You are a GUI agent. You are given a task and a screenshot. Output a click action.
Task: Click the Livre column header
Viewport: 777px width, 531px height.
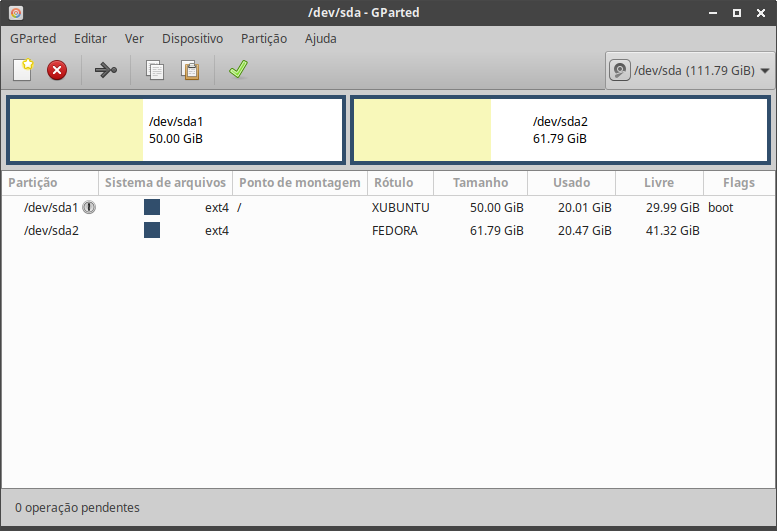coord(659,183)
